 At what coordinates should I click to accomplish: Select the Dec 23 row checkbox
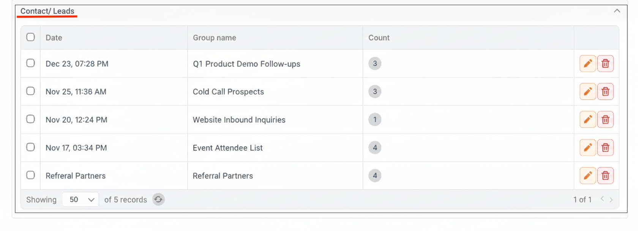pos(30,63)
